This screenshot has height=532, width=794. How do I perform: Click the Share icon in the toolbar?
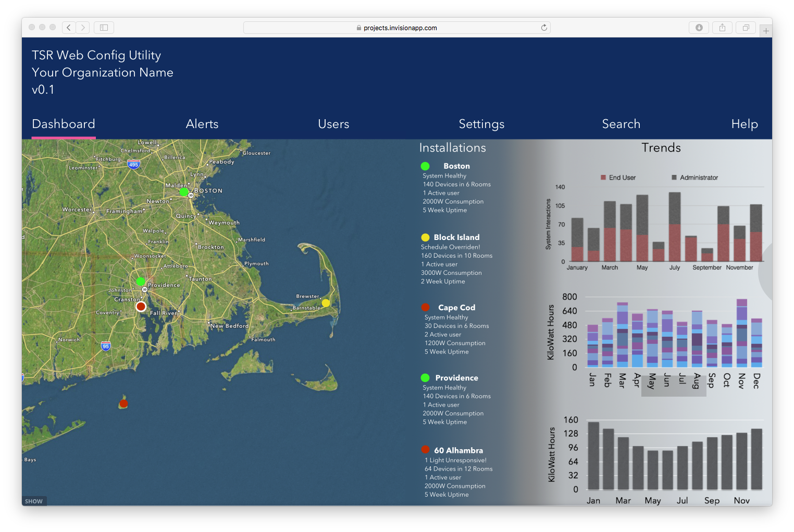[722, 28]
